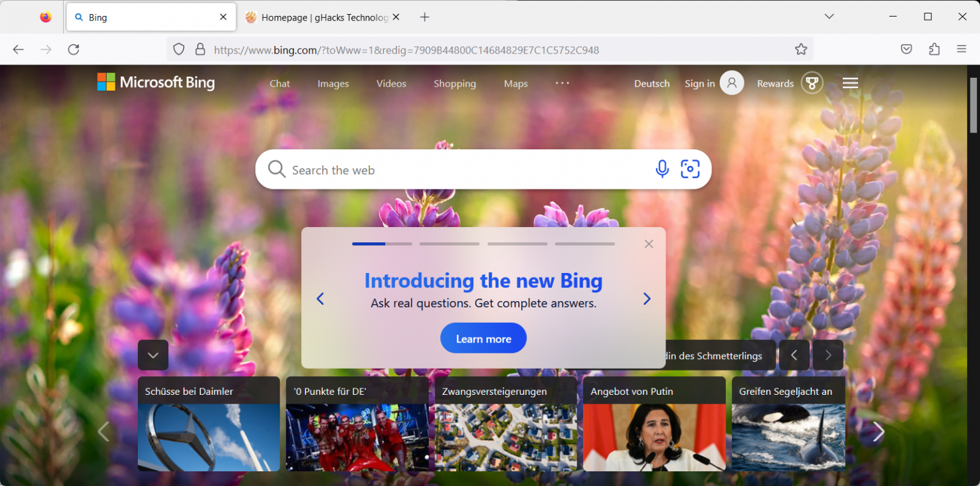Open the Shopping section of Bing
Screen dimensions: 980x486
coord(454,84)
